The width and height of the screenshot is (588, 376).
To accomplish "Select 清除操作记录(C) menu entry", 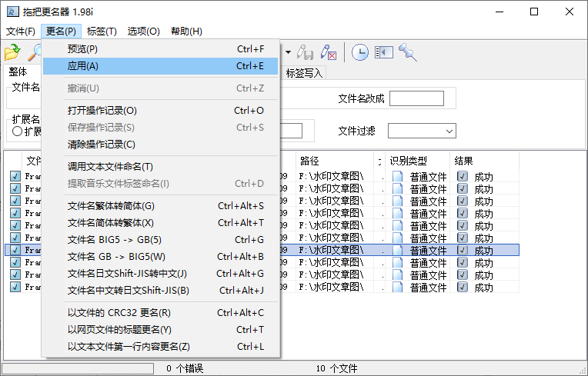I will (161, 145).
